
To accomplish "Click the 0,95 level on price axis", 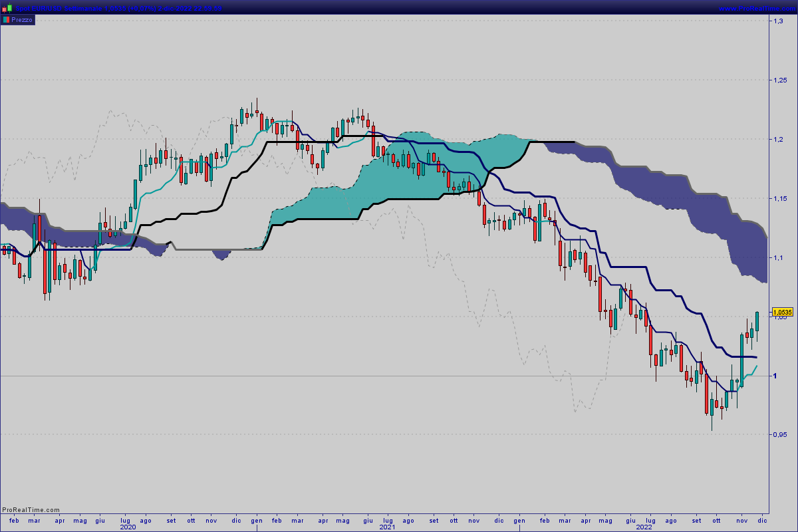I will [x=779, y=434].
